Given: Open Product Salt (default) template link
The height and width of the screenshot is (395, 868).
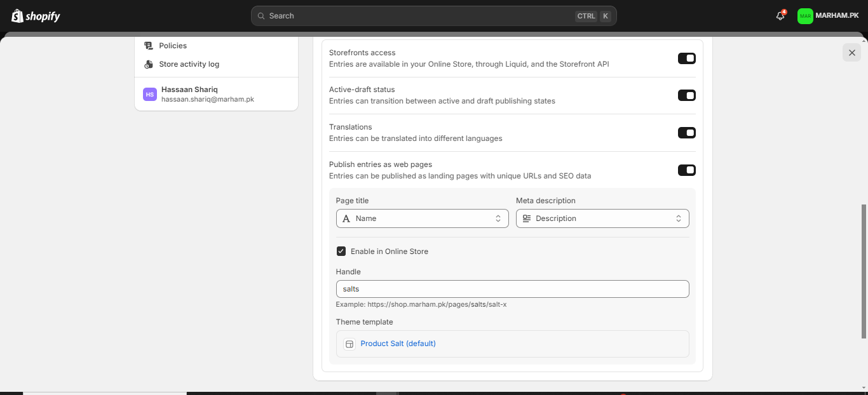Looking at the screenshot, I should (398, 344).
